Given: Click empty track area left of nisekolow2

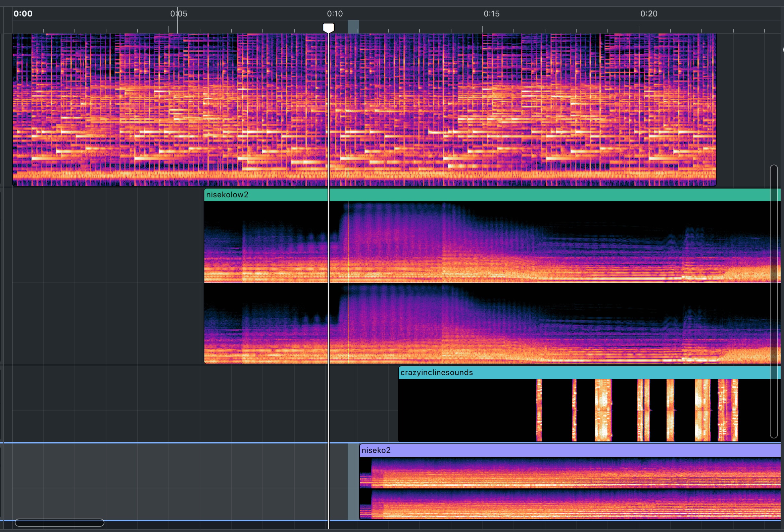Looking at the screenshot, I should pyautogui.click(x=108, y=276).
